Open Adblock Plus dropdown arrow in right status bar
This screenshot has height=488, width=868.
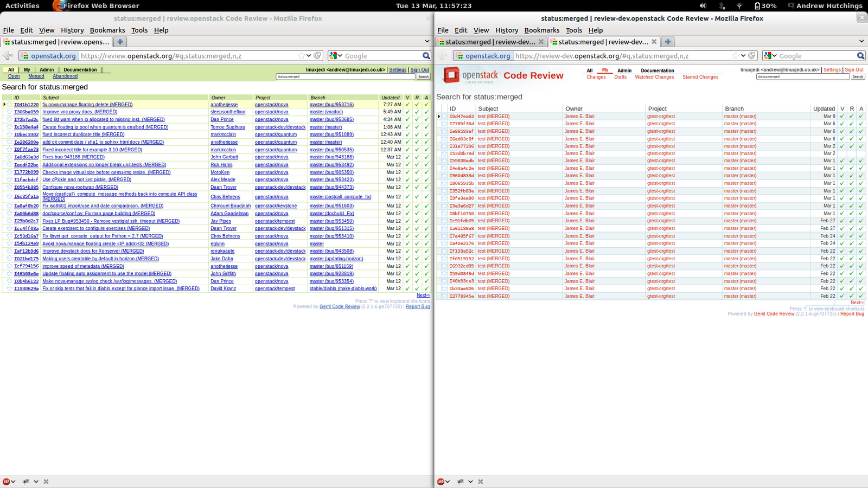click(x=448, y=481)
